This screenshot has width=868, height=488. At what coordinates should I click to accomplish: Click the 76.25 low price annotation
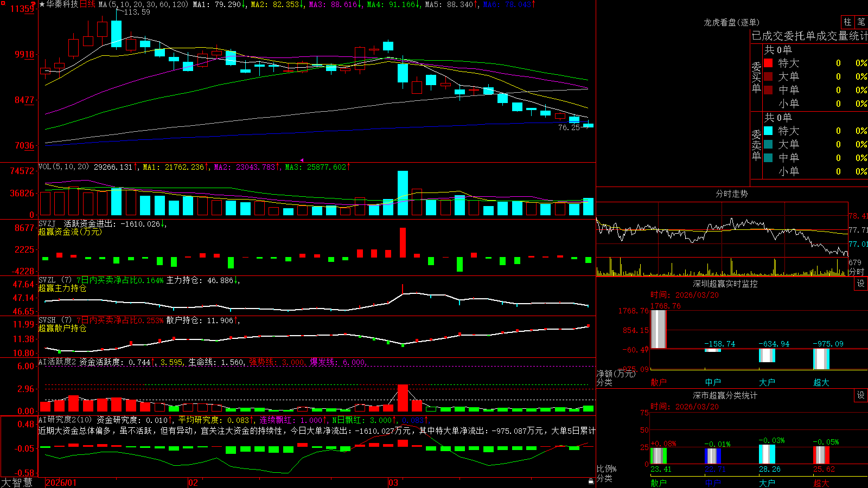[x=569, y=127]
